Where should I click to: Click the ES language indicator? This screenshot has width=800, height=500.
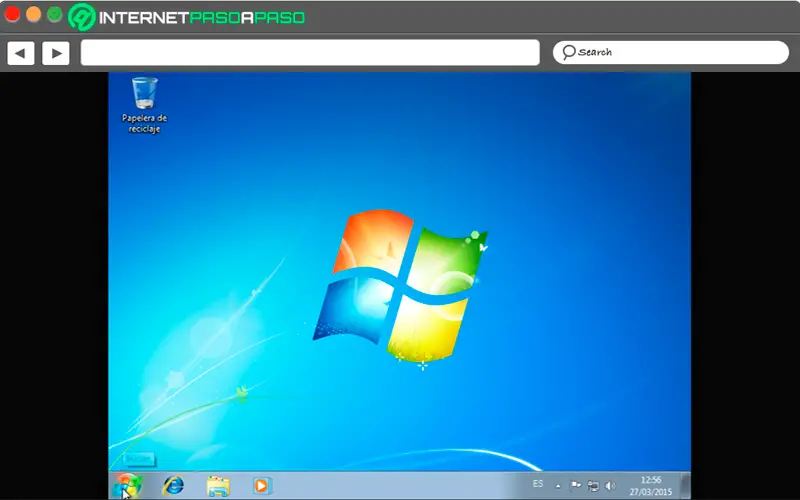[x=538, y=484]
